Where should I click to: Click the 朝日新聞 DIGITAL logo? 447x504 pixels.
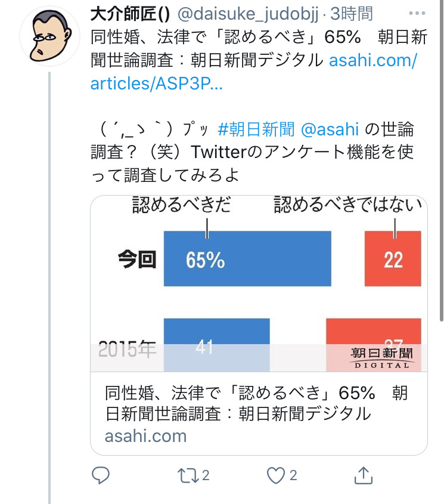pos(381,357)
